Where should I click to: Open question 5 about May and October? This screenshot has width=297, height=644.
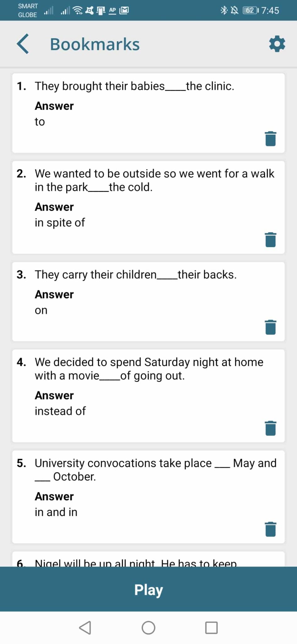[156, 470]
